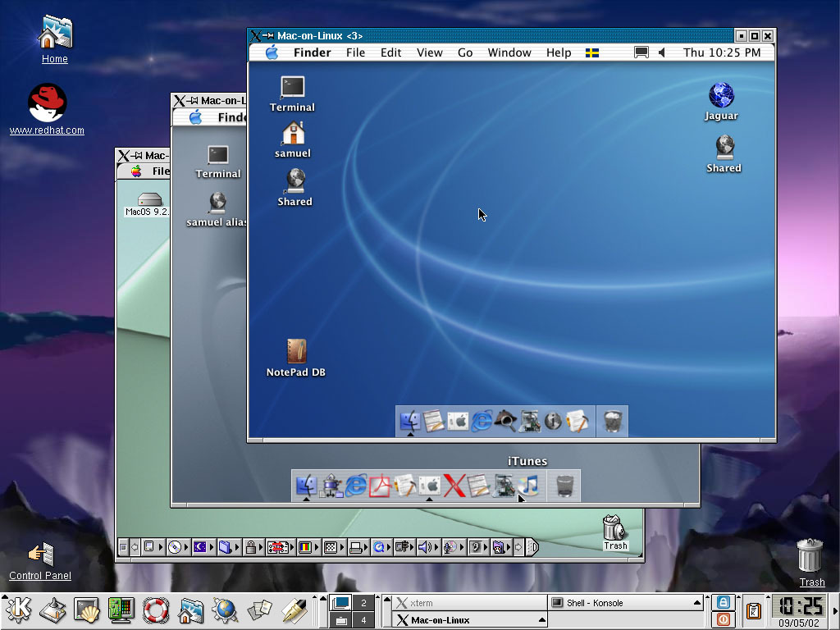
Task: Switch to the xterm taskbar entry
Action: (470, 603)
